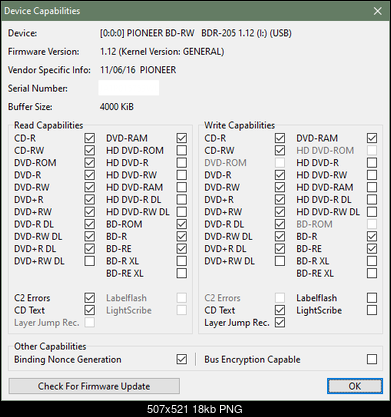Toggle the Write DVD+RW DL checkbox

tap(280, 261)
